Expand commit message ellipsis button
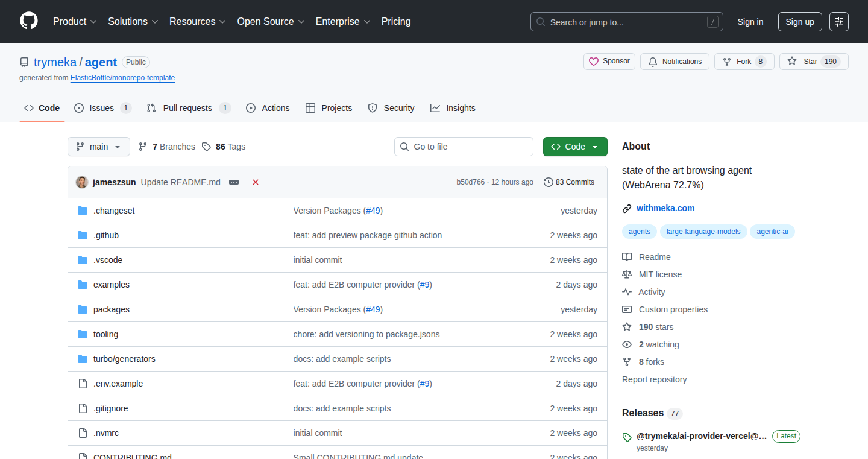 [x=234, y=182]
